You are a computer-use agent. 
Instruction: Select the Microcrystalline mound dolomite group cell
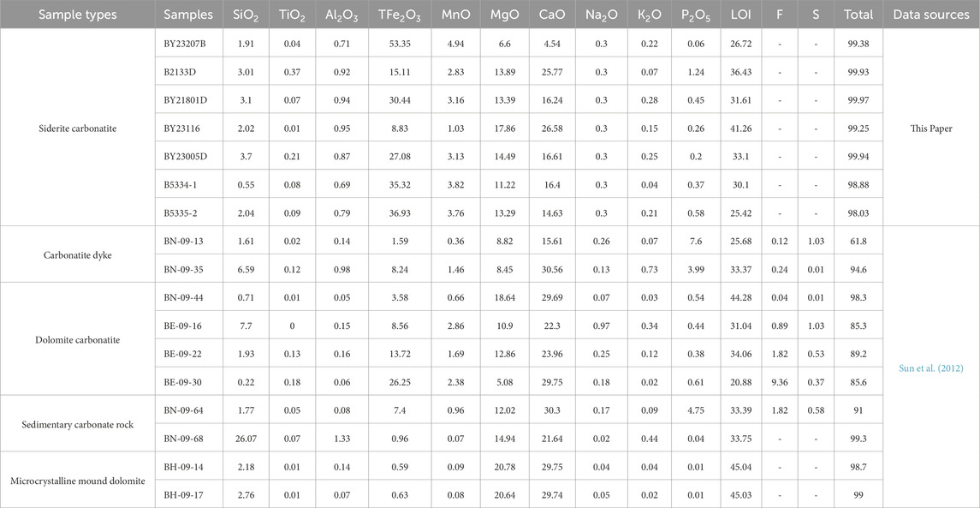tap(78, 480)
